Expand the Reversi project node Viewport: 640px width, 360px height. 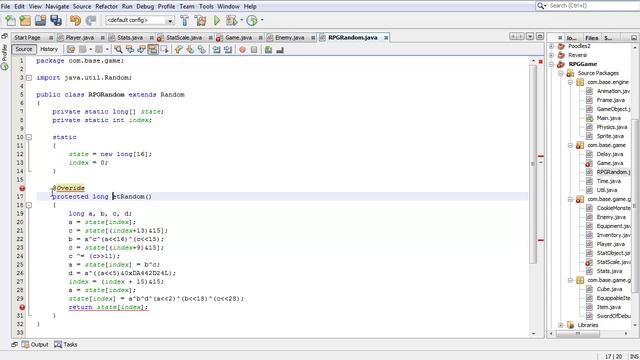(552, 55)
